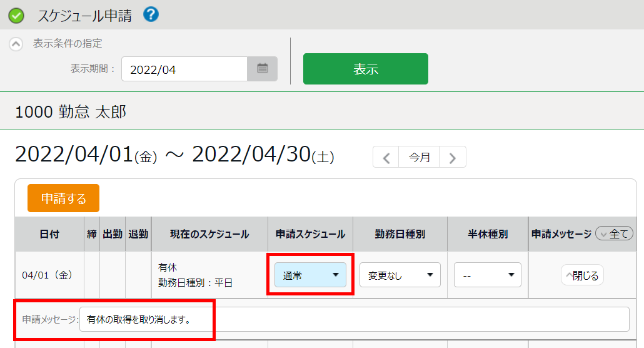
Task: Click the green checkmark icon beside スケジュール申請
Action: (16, 16)
